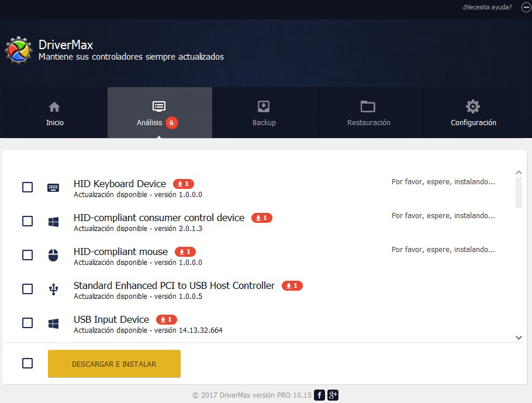The image size is (532, 403).
Task: Click the USB icon for PCI Host Controller
Action: (53, 290)
